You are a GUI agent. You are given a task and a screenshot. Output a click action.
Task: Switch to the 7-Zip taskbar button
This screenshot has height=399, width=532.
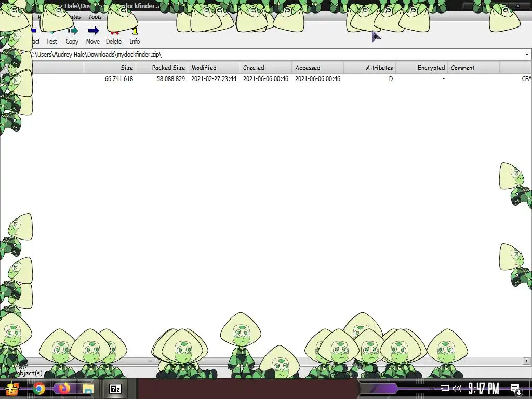[115, 389]
